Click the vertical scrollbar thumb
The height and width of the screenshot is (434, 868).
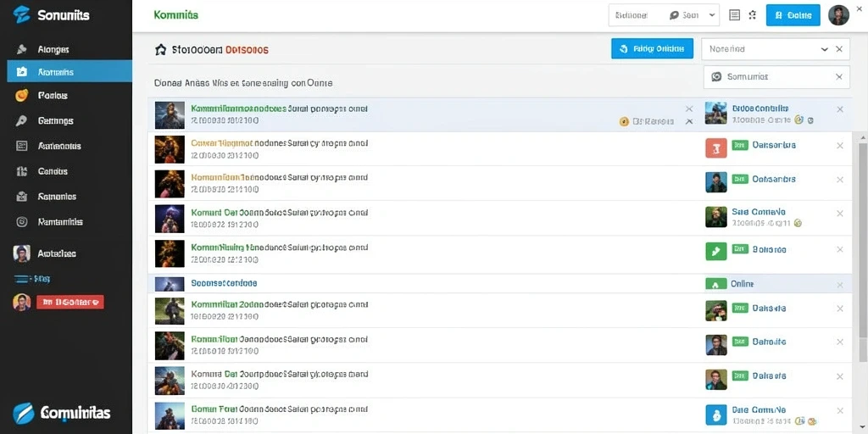click(862, 239)
